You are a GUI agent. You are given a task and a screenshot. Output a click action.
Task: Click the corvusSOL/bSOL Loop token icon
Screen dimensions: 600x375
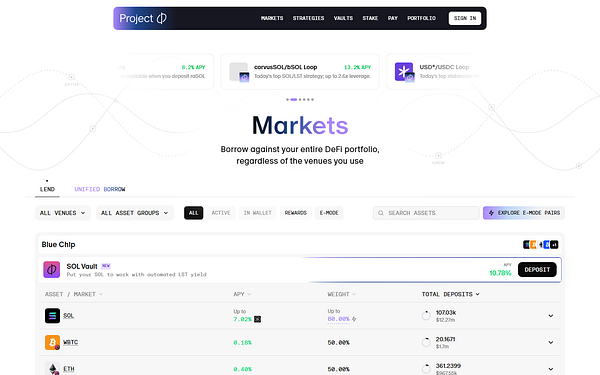click(239, 72)
